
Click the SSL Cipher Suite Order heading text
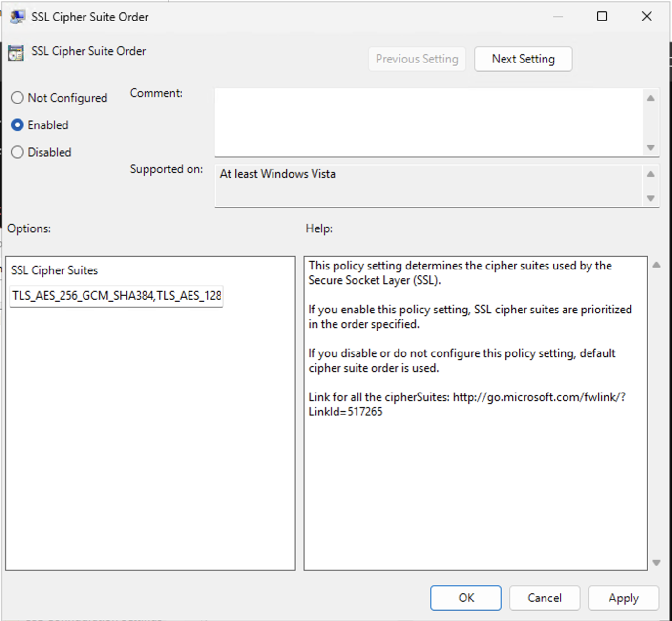[x=88, y=51]
